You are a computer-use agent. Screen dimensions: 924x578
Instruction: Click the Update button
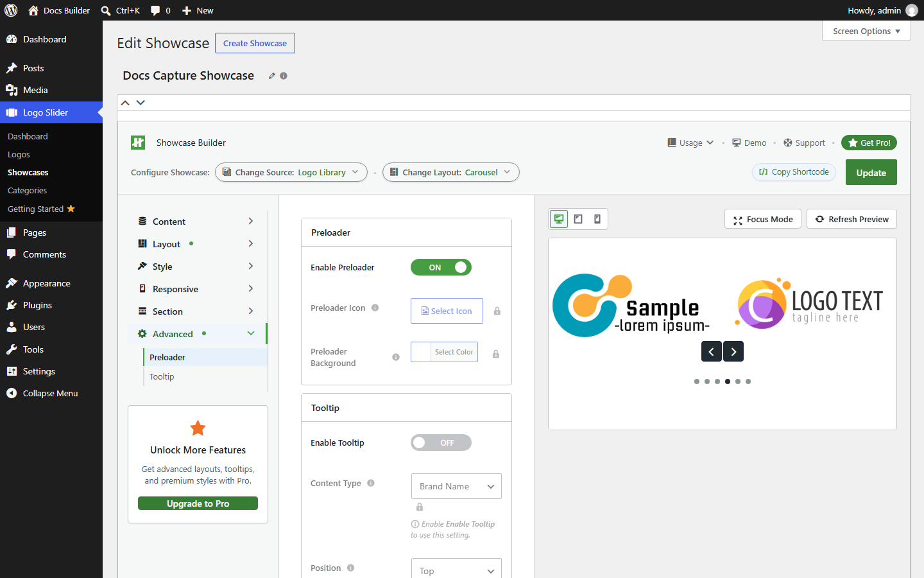pyautogui.click(x=871, y=172)
